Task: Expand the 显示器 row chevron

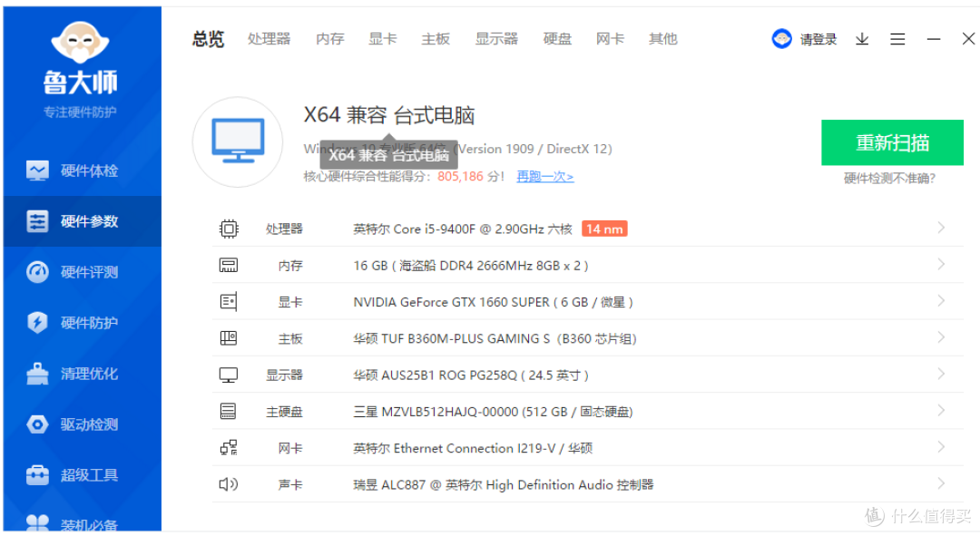Action: [x=941, y=374]
